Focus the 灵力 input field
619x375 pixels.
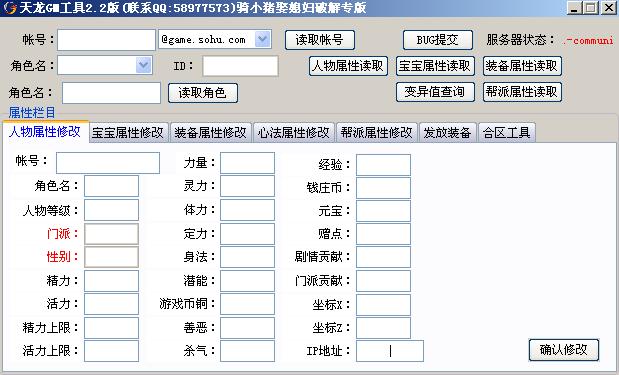248,186
